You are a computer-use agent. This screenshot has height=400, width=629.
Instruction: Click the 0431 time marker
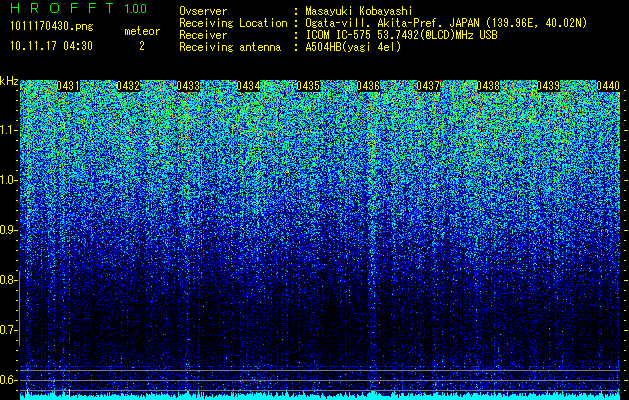[68, 86]
